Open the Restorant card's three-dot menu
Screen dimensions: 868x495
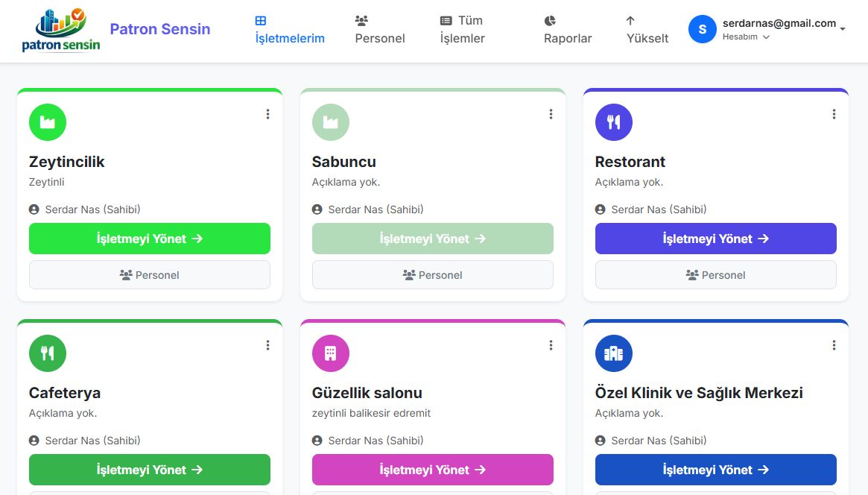834,114
